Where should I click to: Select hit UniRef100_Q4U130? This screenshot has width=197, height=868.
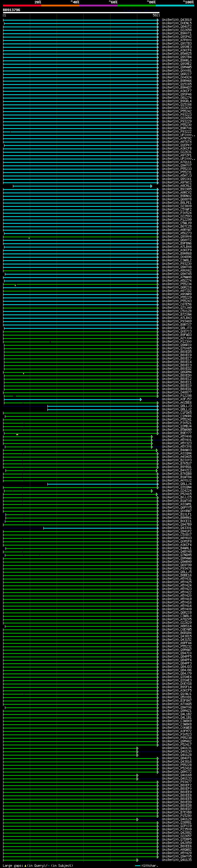(x=177, y=752)
